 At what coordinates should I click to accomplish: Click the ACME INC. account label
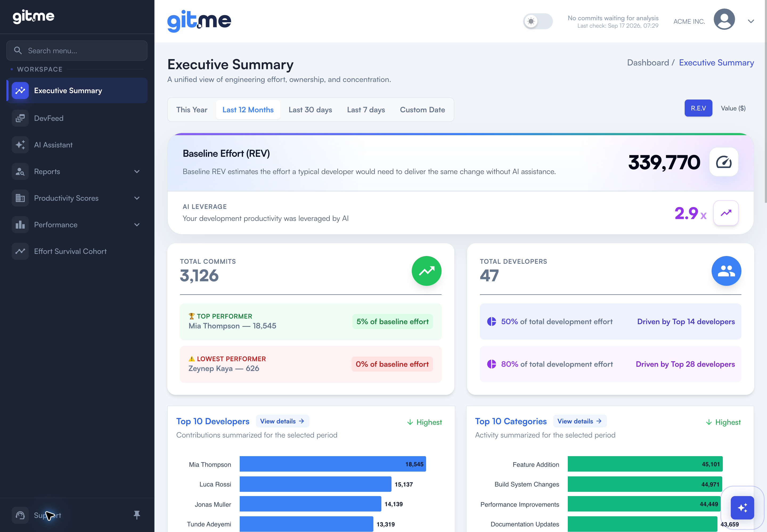tap(689, 22)
